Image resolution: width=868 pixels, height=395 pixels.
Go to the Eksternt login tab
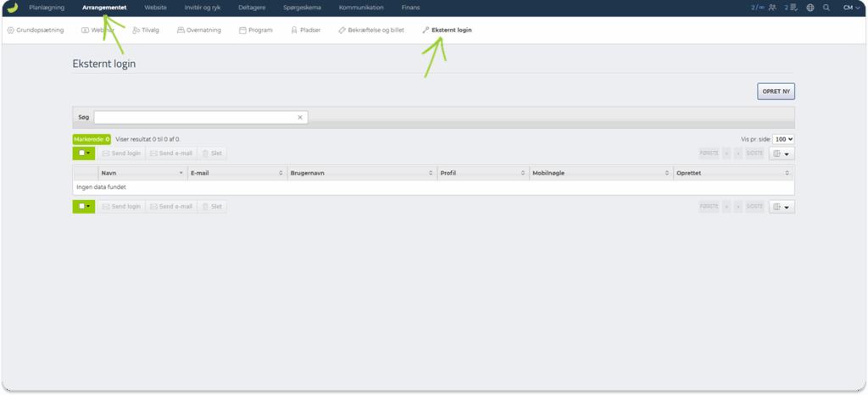pos(447,30)
